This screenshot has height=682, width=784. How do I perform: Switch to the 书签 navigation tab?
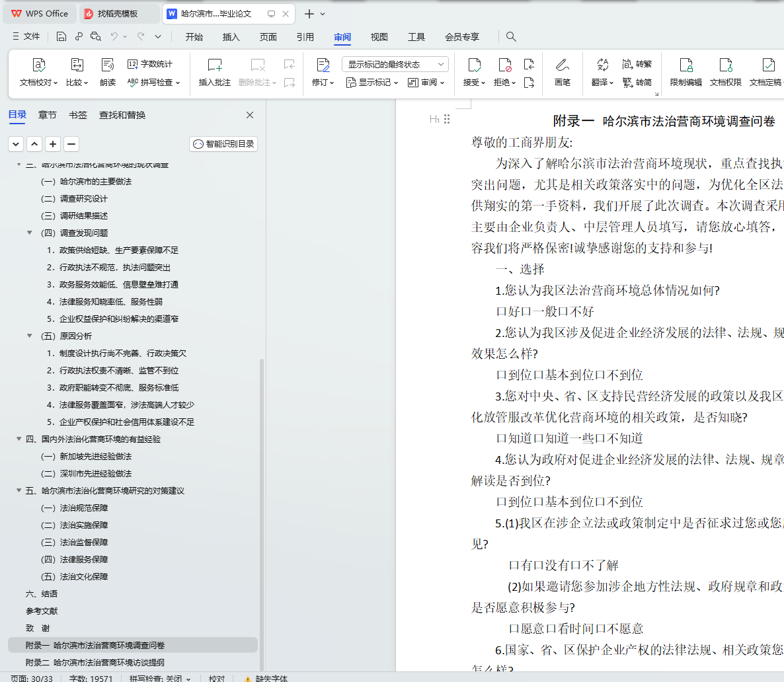(77, 115)
